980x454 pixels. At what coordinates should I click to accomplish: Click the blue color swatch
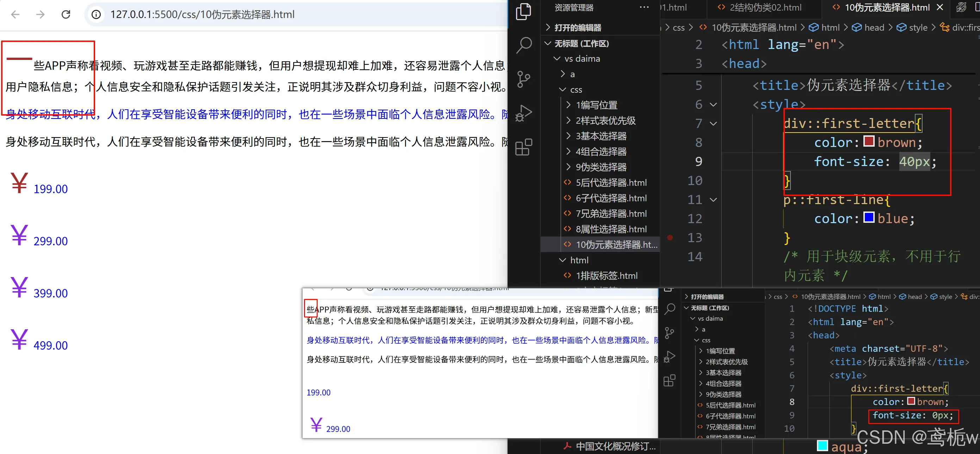tap(869, 217)
